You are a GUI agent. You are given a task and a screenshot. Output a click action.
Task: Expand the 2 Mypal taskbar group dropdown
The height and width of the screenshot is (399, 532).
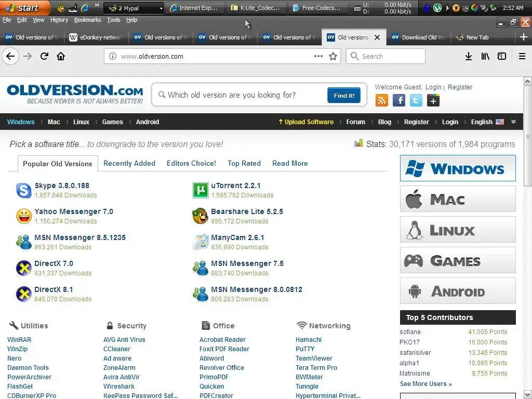pos(161,8)
